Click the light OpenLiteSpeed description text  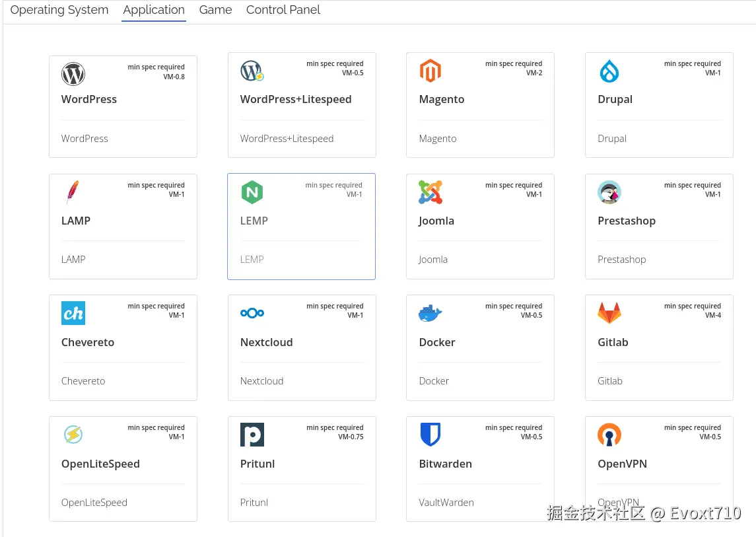94,503
